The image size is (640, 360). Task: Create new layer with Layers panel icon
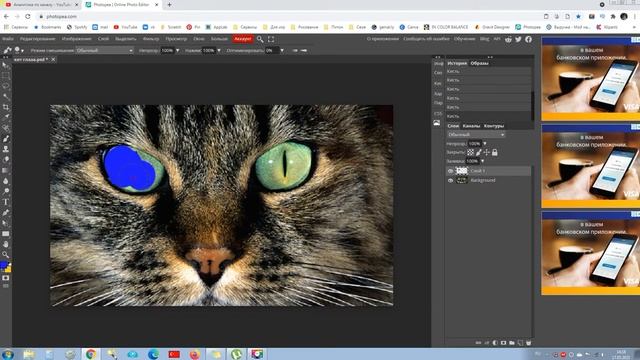pos(520,343)
